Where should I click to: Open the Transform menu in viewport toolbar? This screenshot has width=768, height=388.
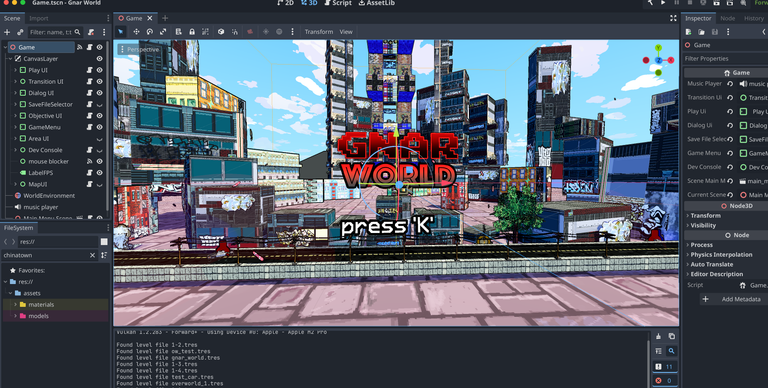tap(319, 32)
